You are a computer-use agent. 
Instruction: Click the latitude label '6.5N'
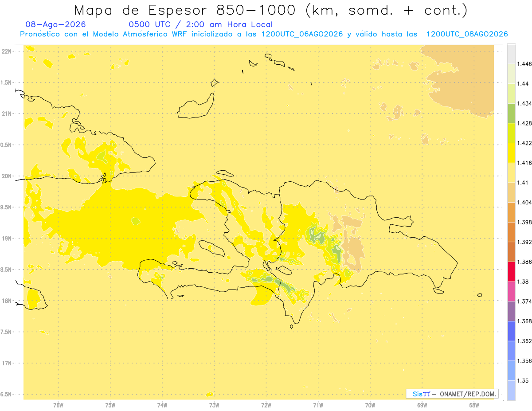point(7,394)
